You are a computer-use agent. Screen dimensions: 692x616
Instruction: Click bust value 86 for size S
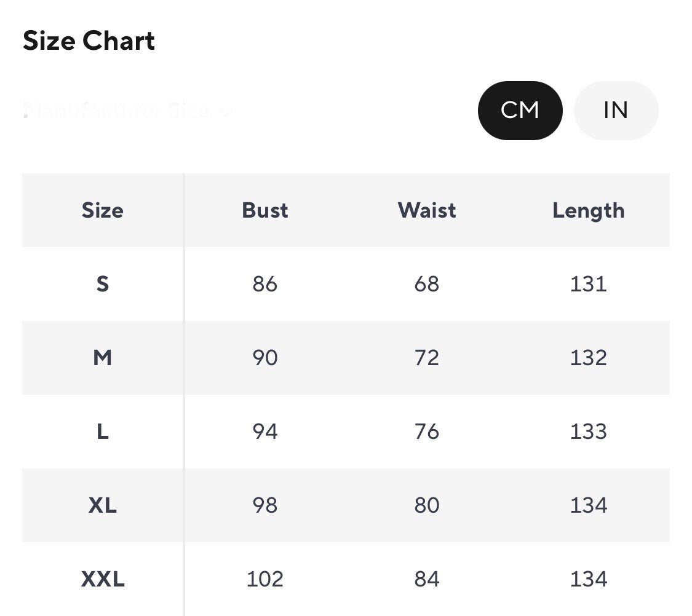(265, 284)
